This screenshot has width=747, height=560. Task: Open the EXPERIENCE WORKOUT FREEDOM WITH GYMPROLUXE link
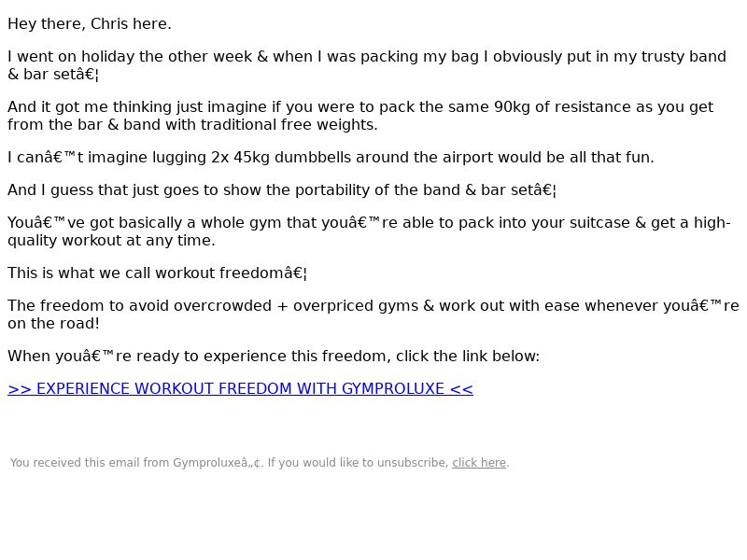(x=240, y=388)
